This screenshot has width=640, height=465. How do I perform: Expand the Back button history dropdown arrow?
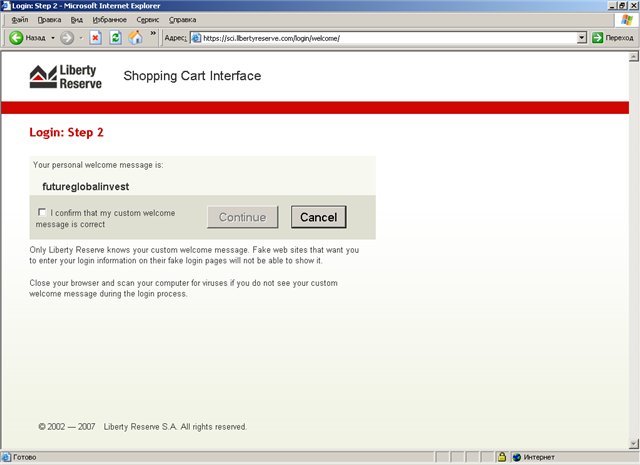pos(52,38)
